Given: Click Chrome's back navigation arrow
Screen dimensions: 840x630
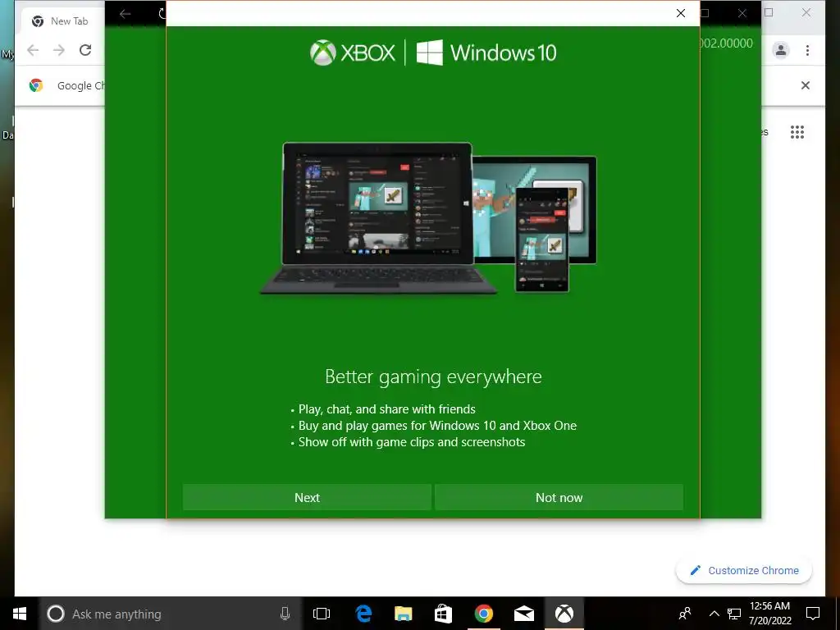Looking at the screenshot, I should pos(33,50).
